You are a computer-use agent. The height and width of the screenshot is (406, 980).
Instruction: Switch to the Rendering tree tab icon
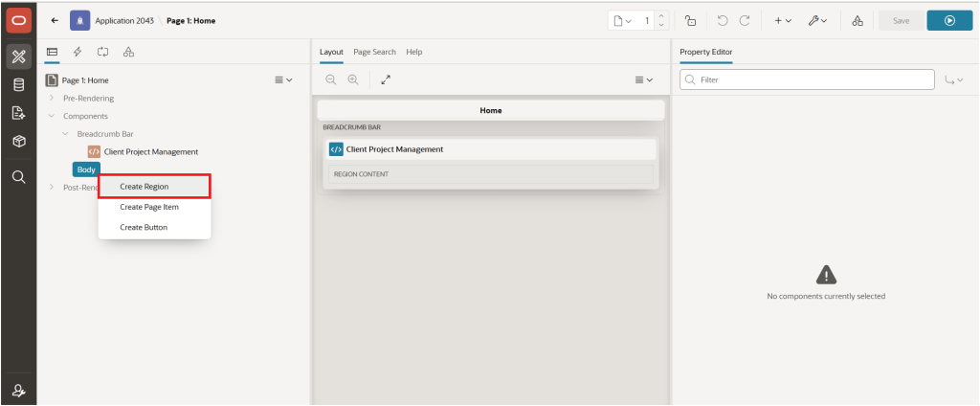pyautogui.click(x=52, y=52)
